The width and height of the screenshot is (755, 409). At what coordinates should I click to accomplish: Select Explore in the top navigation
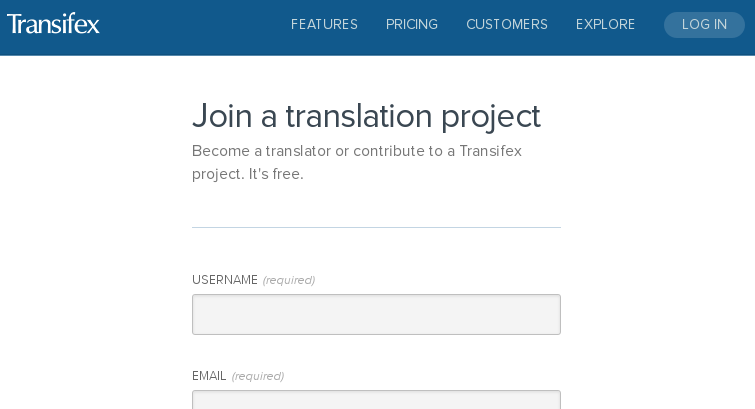605,25
